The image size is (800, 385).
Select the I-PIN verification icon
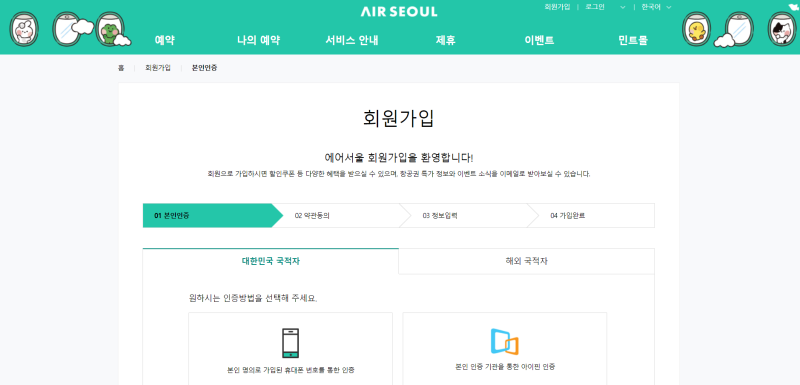point(504,342)
